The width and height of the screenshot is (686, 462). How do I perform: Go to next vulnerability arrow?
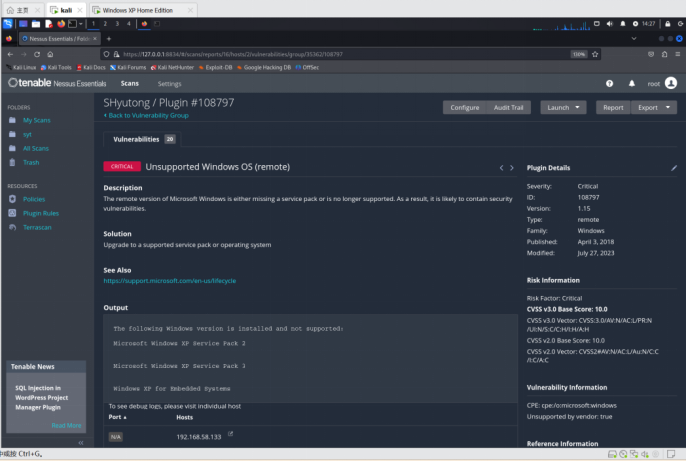(x=511, y=168)
